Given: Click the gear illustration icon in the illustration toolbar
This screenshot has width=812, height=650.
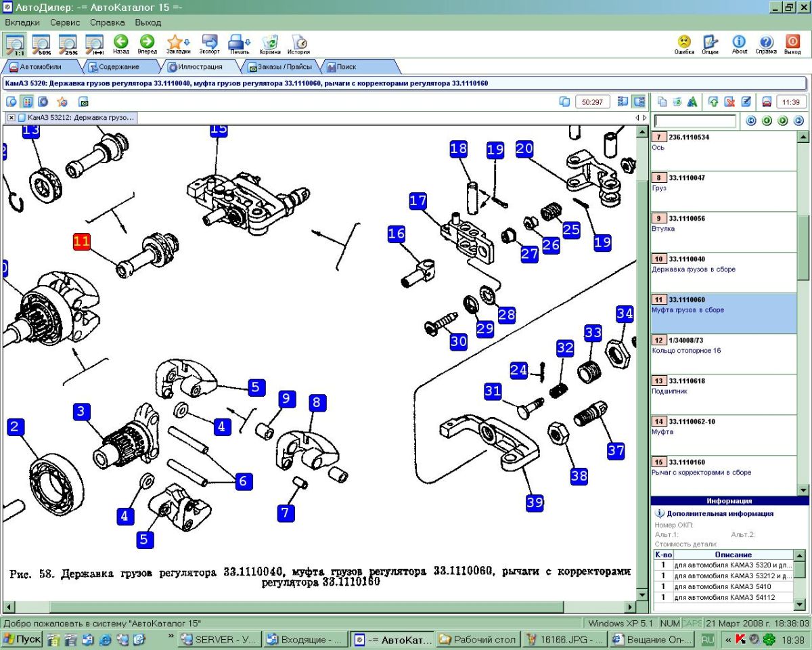Looking at the screenshot, I should (x=43, y=102).
